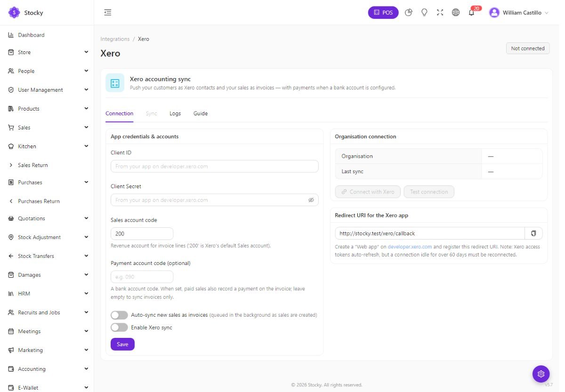Click the Kitchen chef hat icon
Viewport: 565px width, 392px height.
pyautogui.click(x=11, y=146)
